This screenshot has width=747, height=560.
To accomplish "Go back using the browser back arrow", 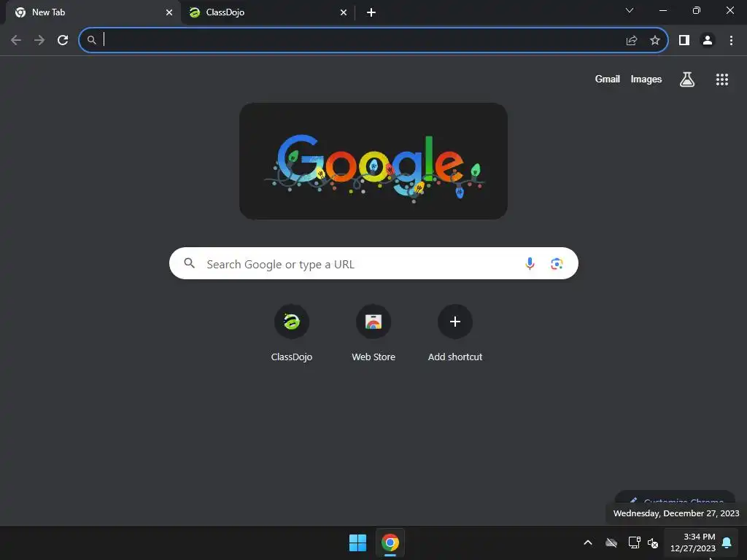I will (x=16, y=40).
